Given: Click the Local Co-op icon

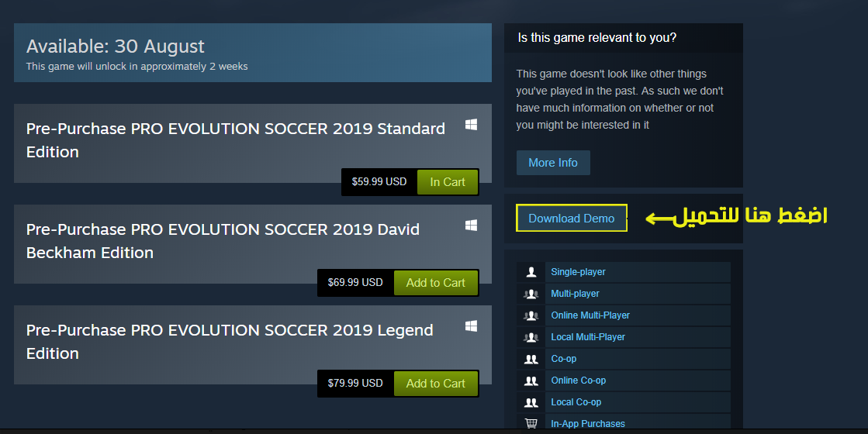Looking at the screenshot, I should (x=531, y=402).
